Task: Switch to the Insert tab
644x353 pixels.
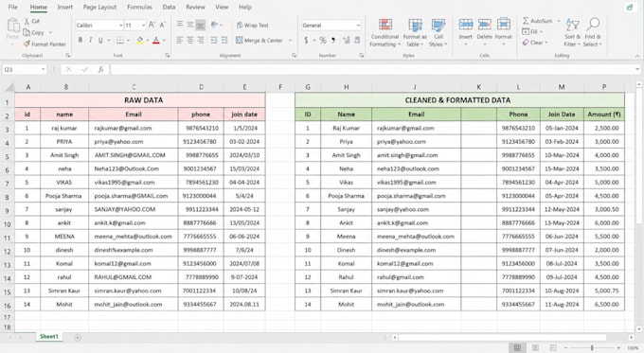Action: coord(65,7)
